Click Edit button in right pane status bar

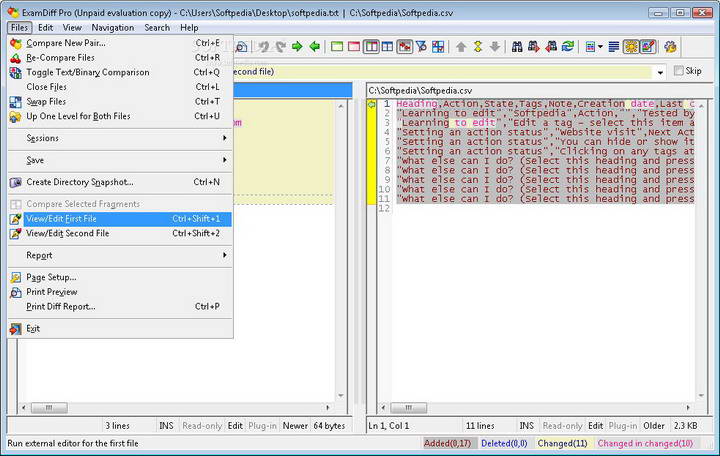pos(595,426)
